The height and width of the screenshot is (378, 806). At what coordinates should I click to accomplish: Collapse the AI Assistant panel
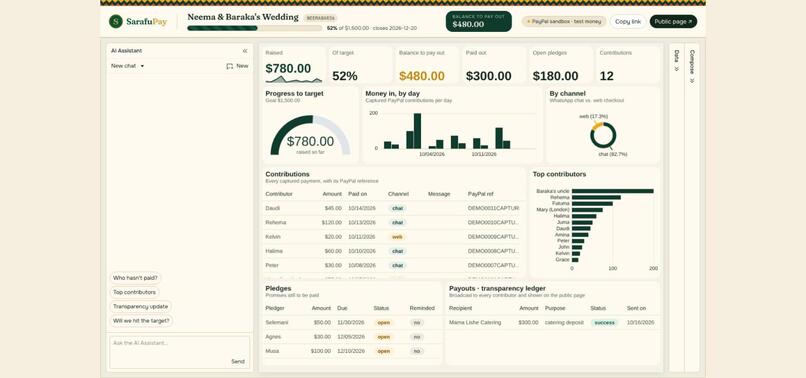point(245,51)
